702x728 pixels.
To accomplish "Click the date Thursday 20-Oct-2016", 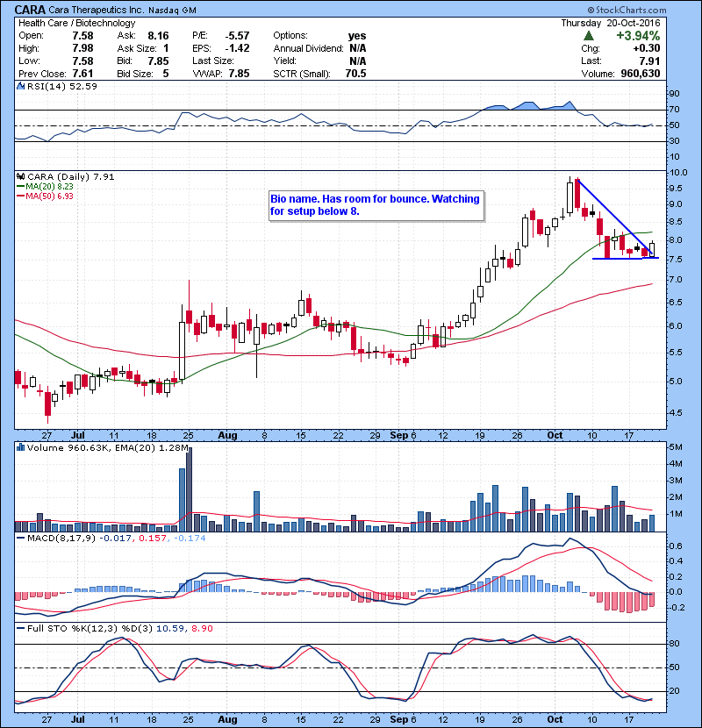I will (611, 23).
